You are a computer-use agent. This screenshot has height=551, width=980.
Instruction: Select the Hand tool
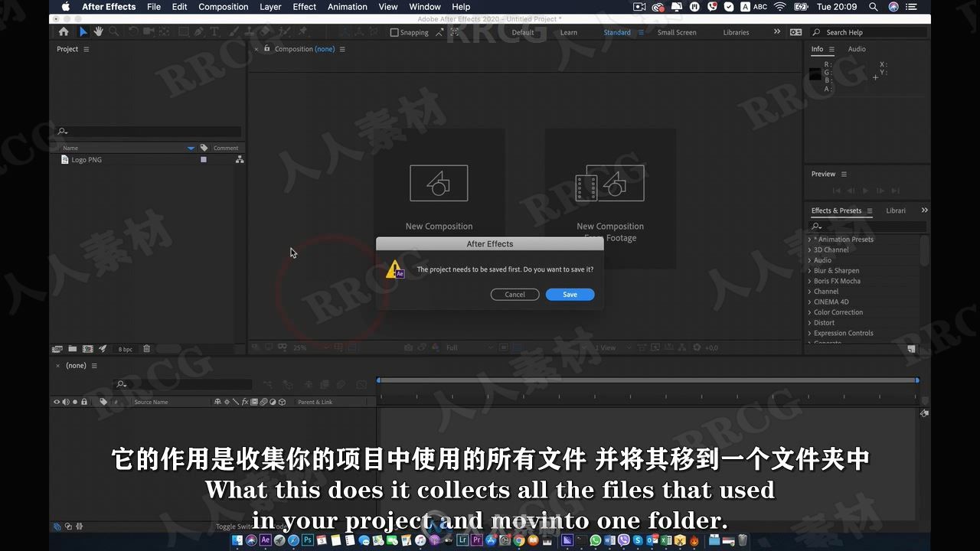coord(98,32)
